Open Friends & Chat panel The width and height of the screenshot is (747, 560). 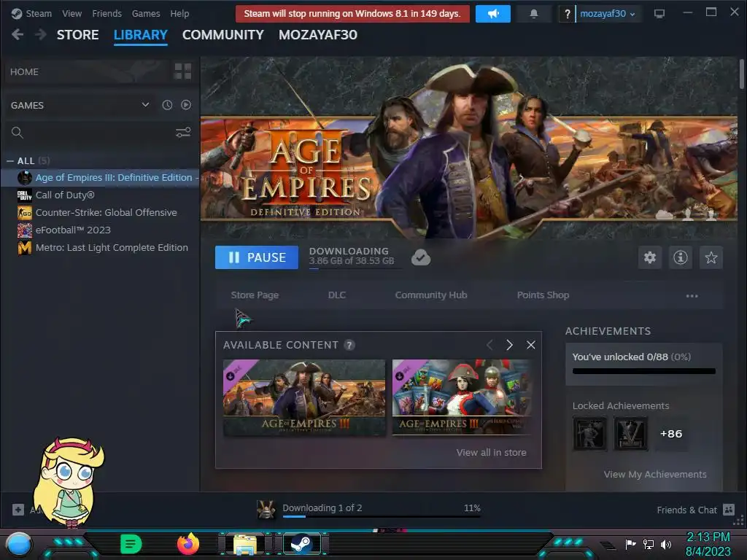point(695,510)
